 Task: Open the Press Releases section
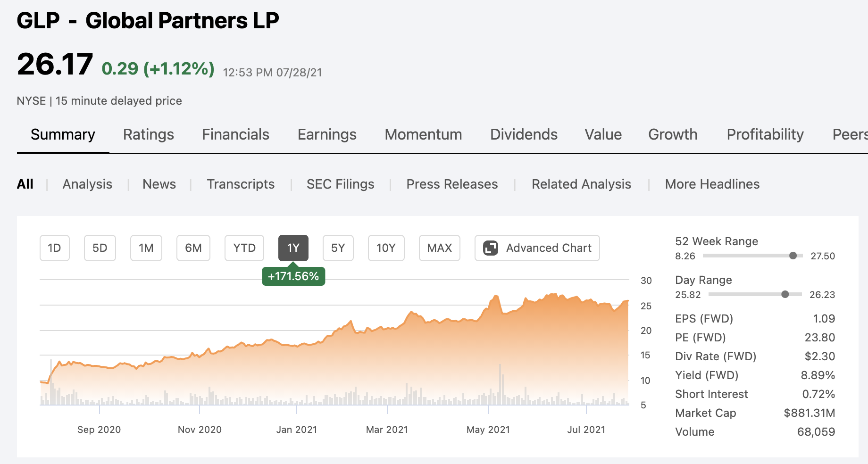[451, 184]
